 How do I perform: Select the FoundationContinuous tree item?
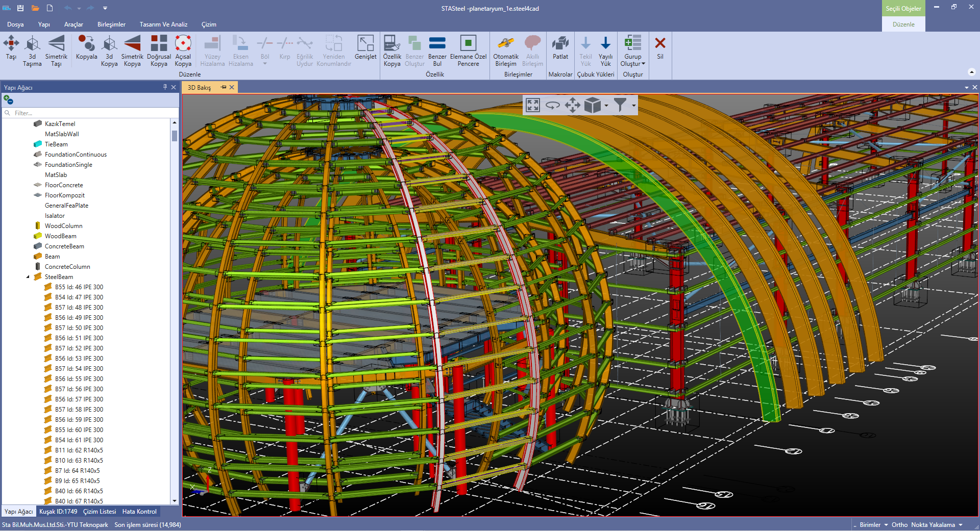[76, 155]
